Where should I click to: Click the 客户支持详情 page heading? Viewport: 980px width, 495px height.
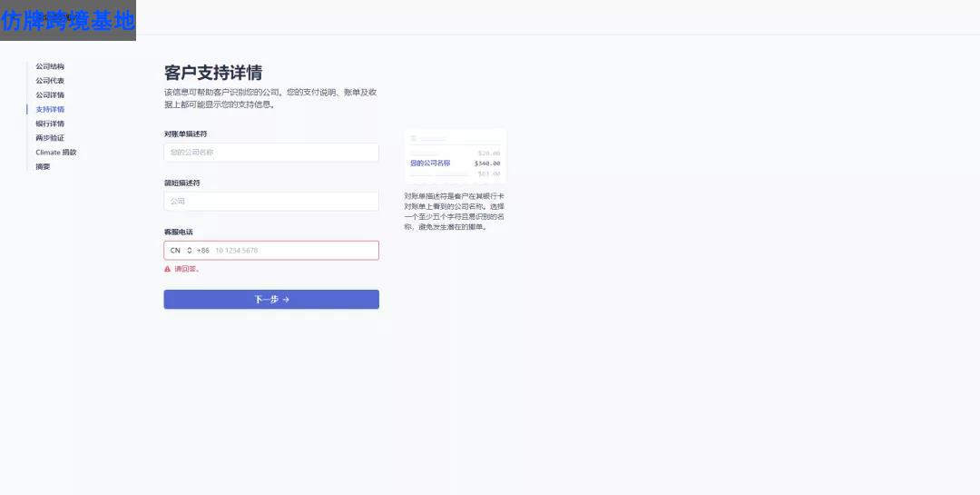[213, 73]
